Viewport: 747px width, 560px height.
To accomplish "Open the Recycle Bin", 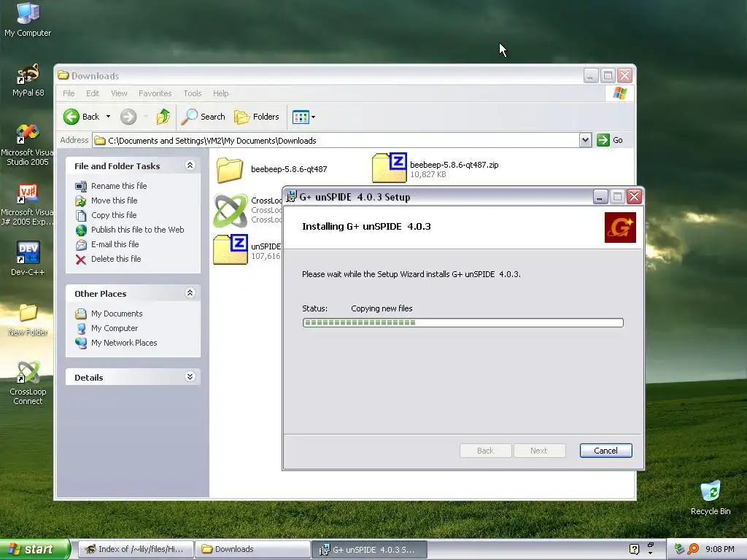I will pyautogui.click(x=711, y=498).
